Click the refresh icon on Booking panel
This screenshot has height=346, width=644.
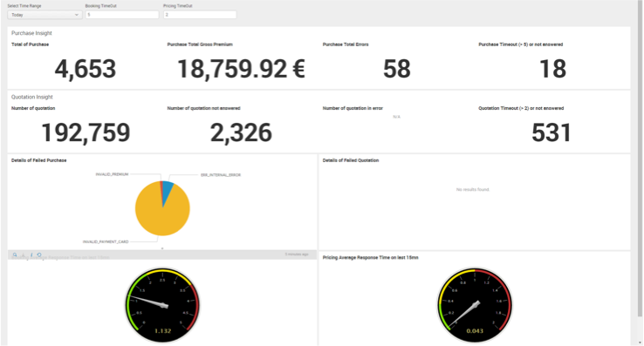coord(39,254)
